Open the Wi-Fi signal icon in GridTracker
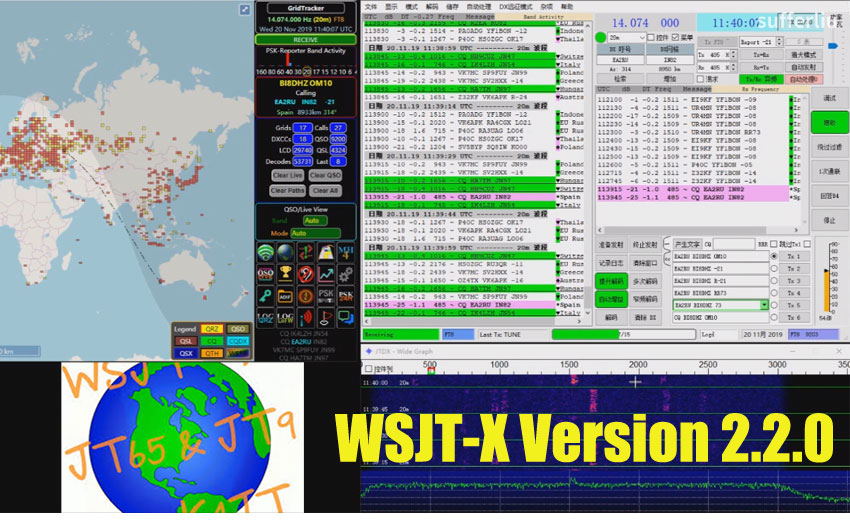 [x=265, y=253]
